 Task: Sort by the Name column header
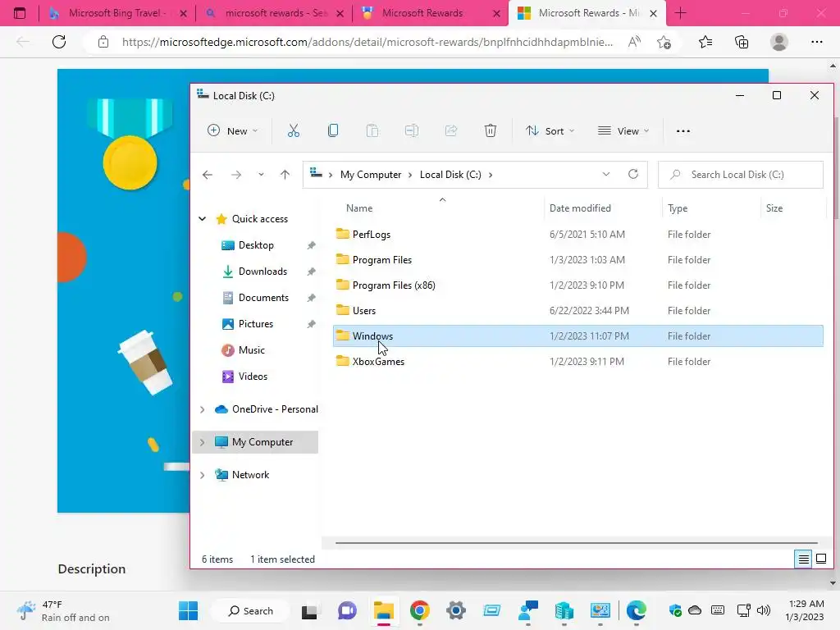pyautogui.click(x=359, y=208)
